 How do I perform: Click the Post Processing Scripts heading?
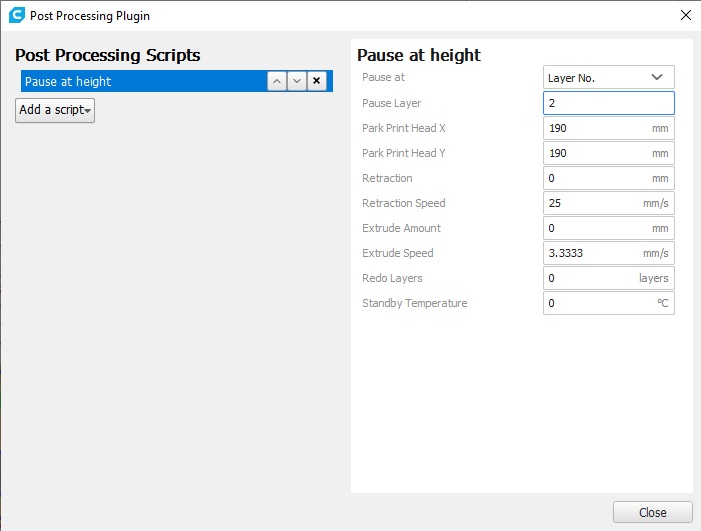pyautogui.click(x=108, y=55)
